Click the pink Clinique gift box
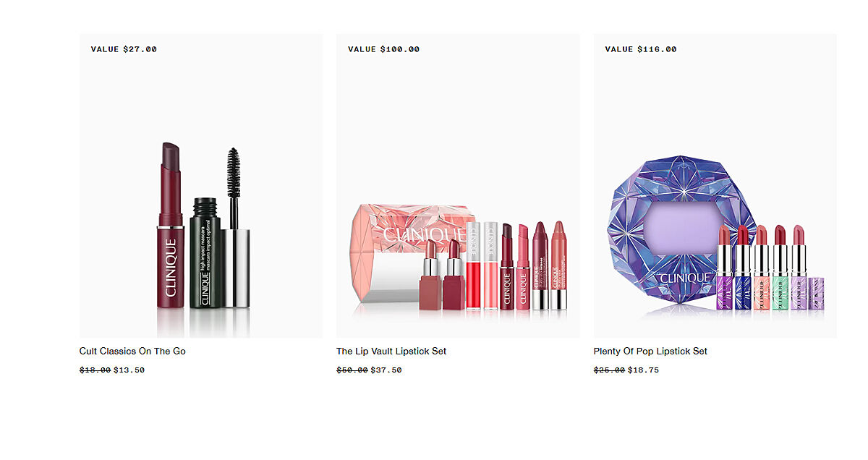Screen dimensions: 868x460 (x=409, y=253)
